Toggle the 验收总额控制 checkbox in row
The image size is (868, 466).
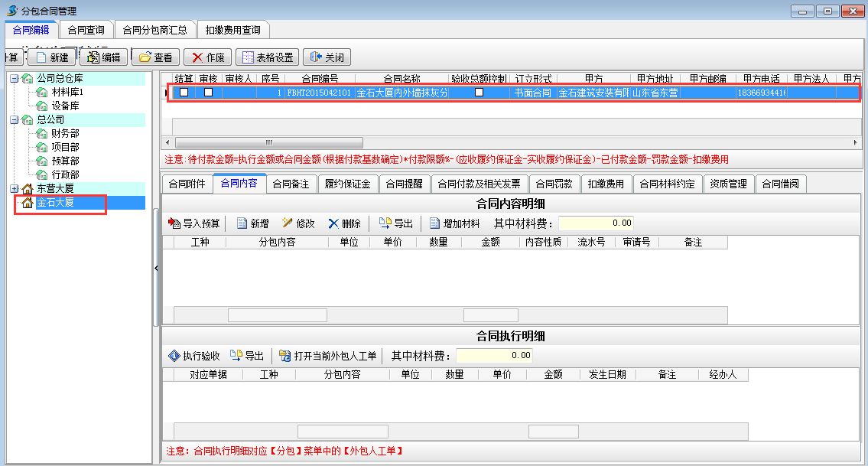click(479, 93)
